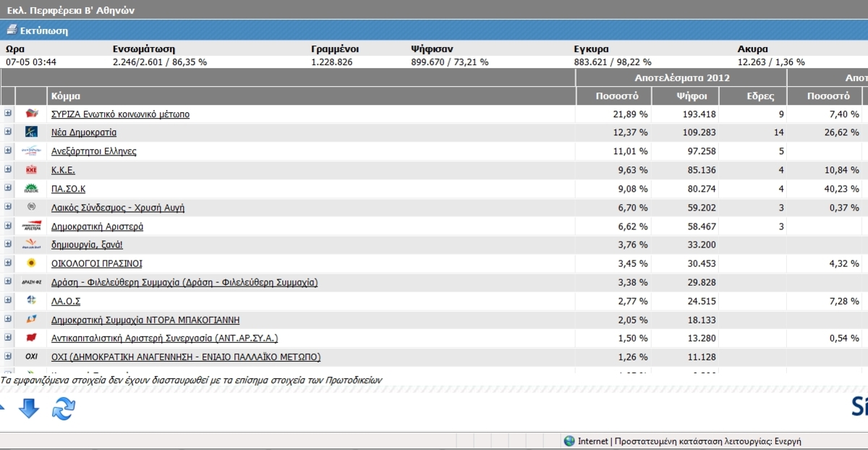Click the ΣΥΡΙΖΑ party logo
Screen dimensions: 868x450
click(x=31, y=114)
